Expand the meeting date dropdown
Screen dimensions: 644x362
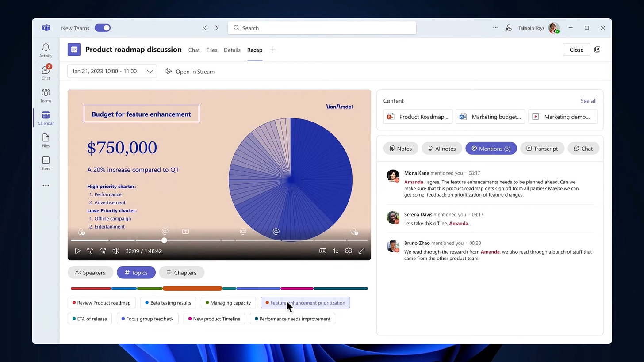point(112,71)
